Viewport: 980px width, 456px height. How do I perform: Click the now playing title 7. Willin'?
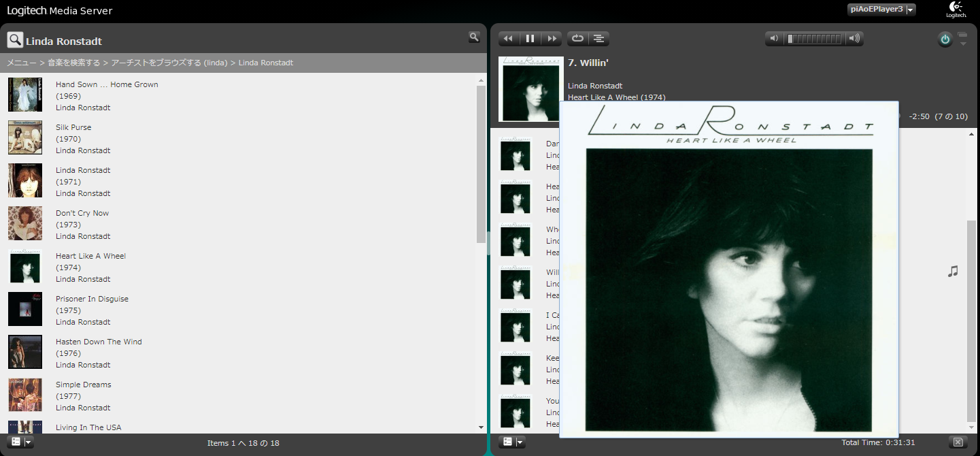click(588, 63)
